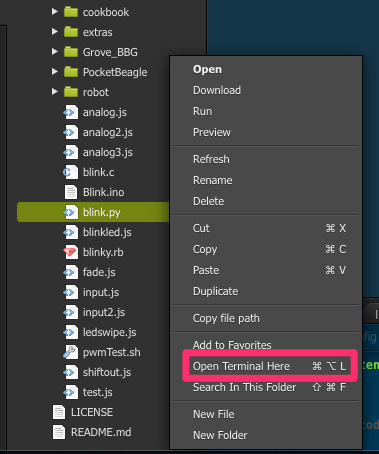
Task: Choose Download in the context menu
Action: pyautogui.click(x=266, y=90)
